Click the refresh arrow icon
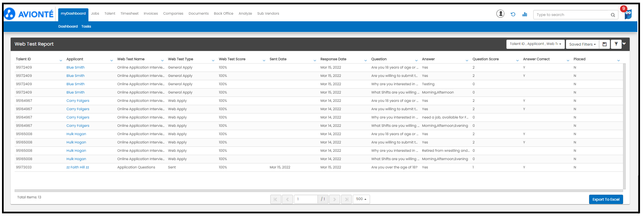 513,14
